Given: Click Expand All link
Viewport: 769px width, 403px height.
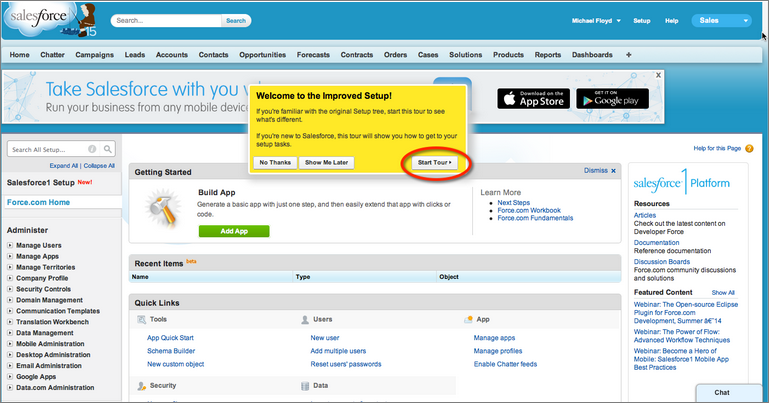Looking at the screenshot, I should 64,166.
